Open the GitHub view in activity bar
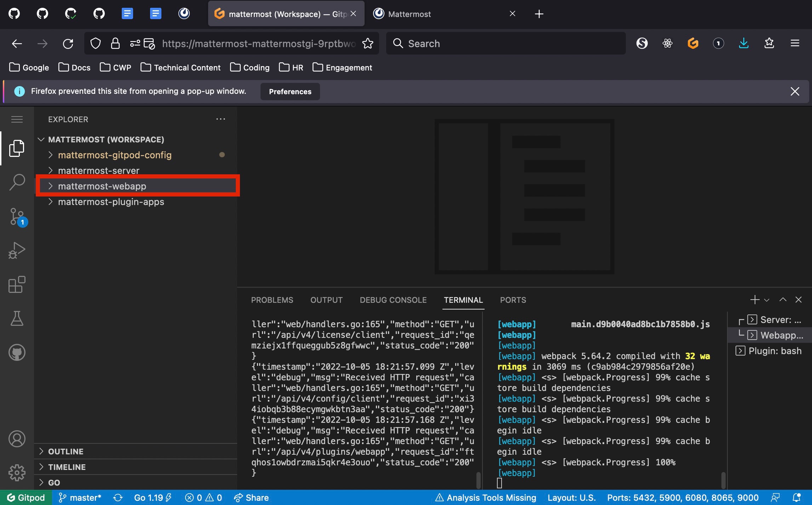Image resolution: width=812 pixels, height=505 pixels. [x=17, y=352]
